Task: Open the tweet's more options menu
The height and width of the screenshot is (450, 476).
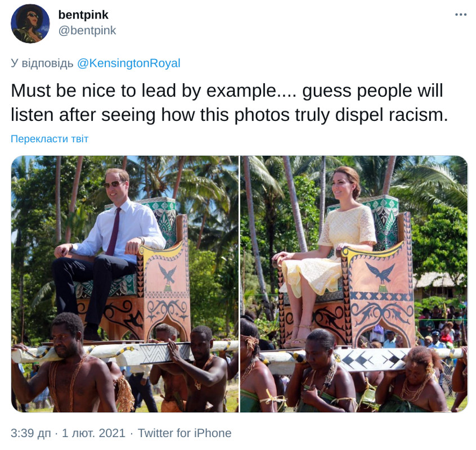Action: (461, 15)
